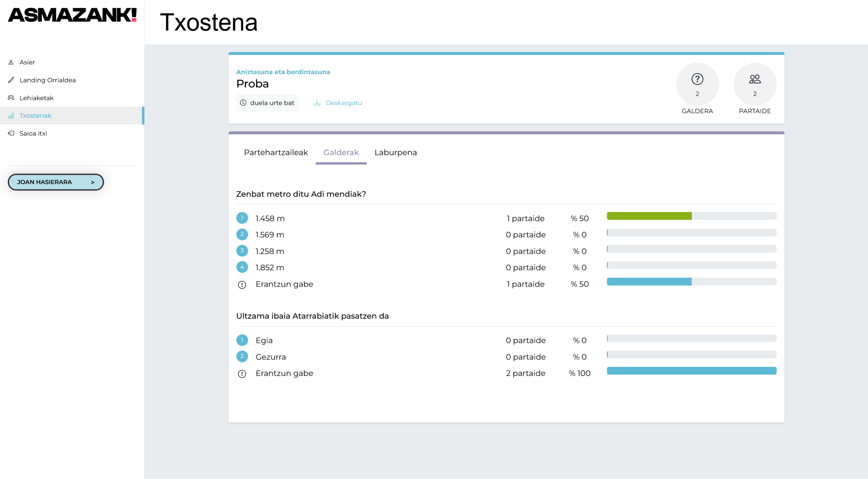Screen dimensions: 868x479
Task: Click the clock icon in date badge
Action: point(243,103)
